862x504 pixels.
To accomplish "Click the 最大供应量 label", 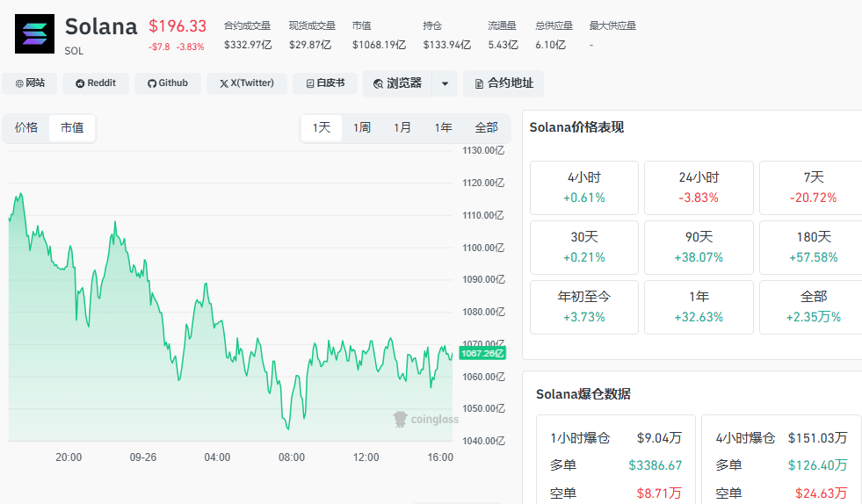I will click(x=612, y=25).
